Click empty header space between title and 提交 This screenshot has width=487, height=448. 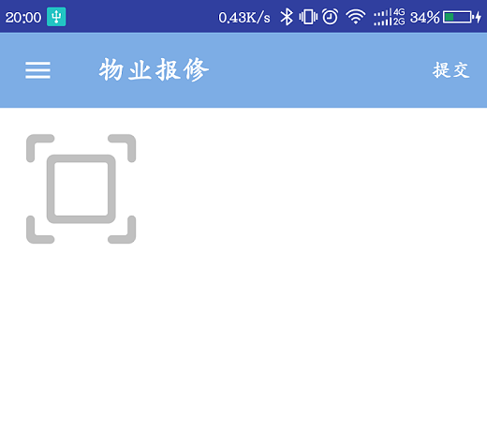[318, 70]
